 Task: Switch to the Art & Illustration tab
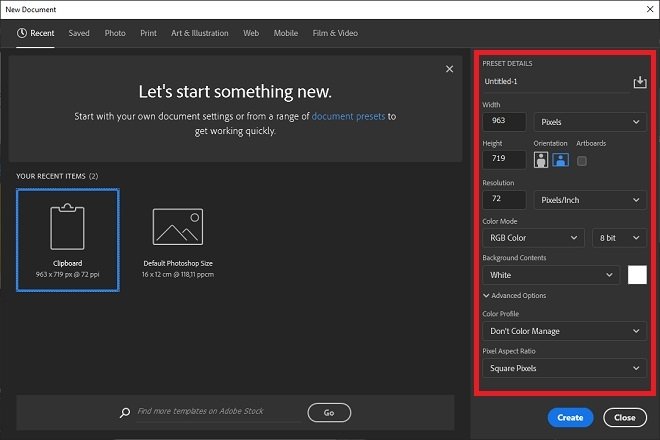click(x=200, y=33)
